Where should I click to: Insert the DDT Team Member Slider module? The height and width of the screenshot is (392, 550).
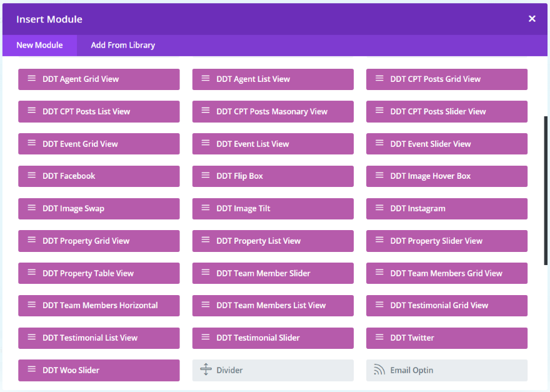[273, 273]
